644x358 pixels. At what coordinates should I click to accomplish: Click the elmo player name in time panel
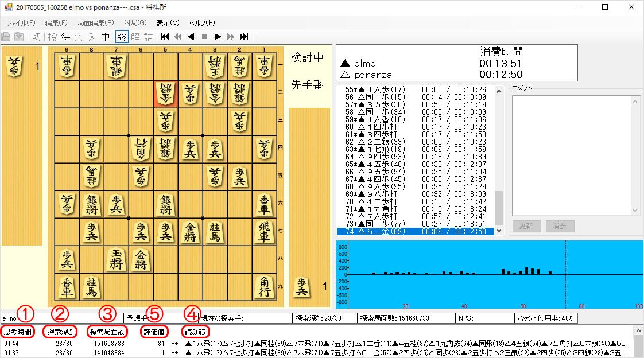364,63
